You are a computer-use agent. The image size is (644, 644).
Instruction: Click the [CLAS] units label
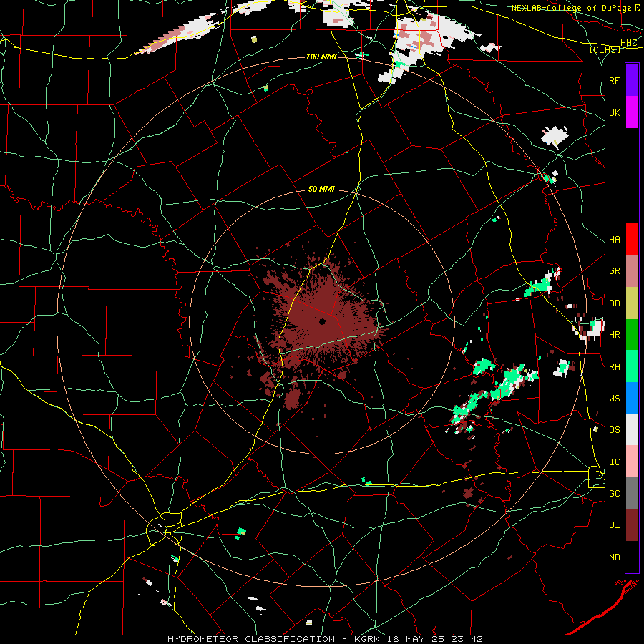[x=605, y=49]
